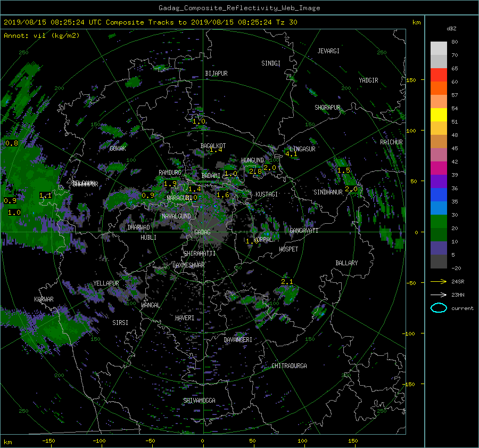Image resolution: width=479 pixels, height=448 pixels.
Task: Click the white 23MN track arrow in legend
Action: pos(439,295)
